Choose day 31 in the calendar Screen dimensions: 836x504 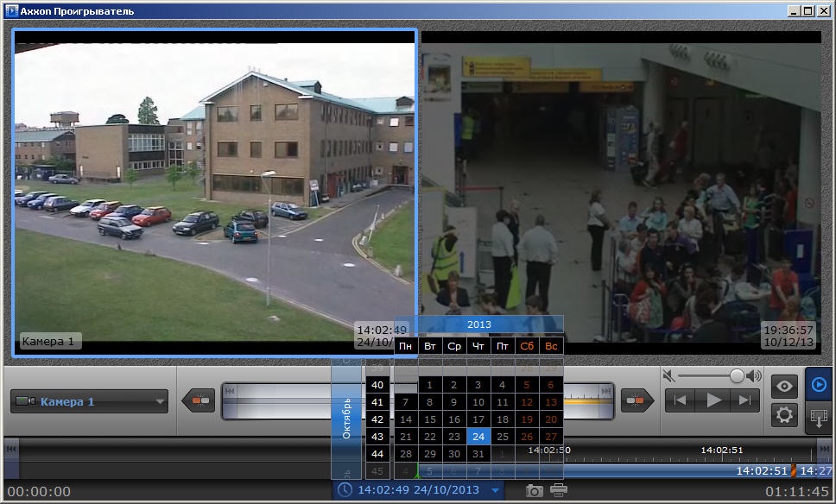478,454
